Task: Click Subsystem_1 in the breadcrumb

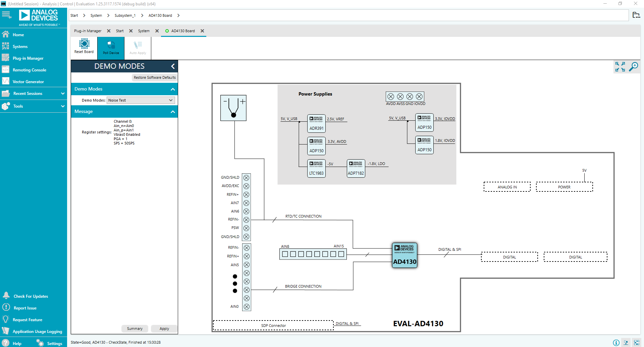Action: pyautogui.click(x=125, y=15)
